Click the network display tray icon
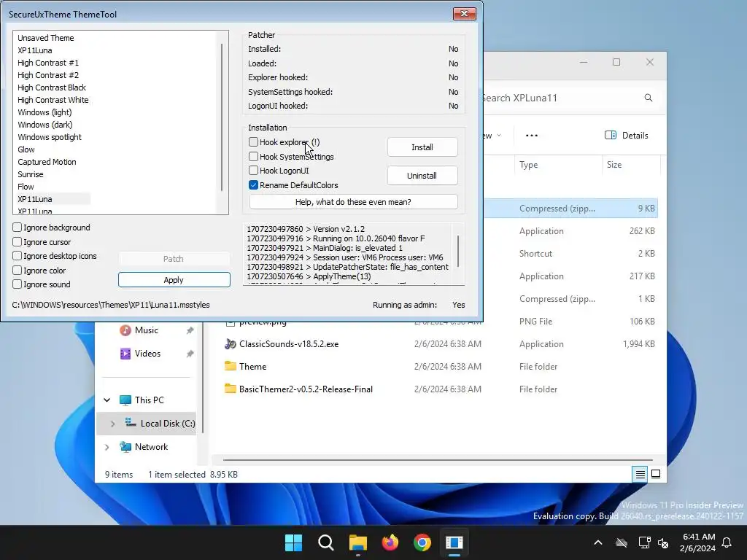The image size is (747, 560). point(644,542)
